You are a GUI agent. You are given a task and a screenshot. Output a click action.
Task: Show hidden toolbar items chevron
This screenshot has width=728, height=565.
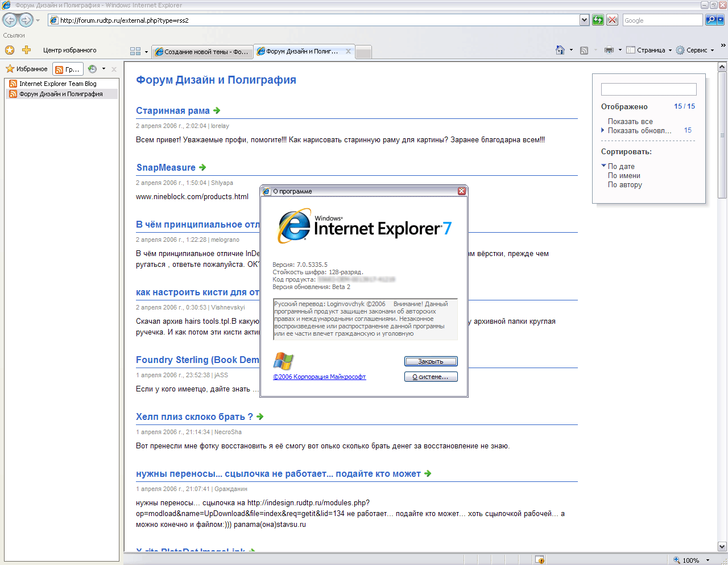click(x=723, y=46)
